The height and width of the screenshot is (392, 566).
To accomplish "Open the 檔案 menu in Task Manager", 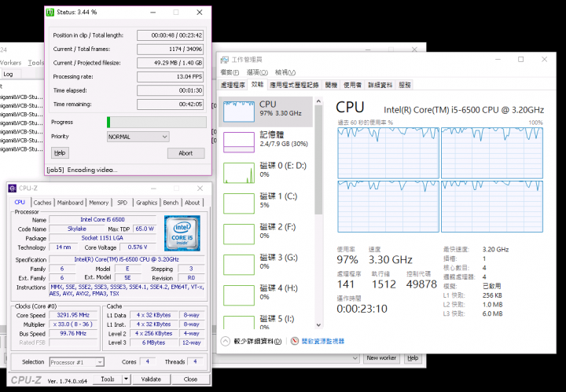I will [230, 72].
